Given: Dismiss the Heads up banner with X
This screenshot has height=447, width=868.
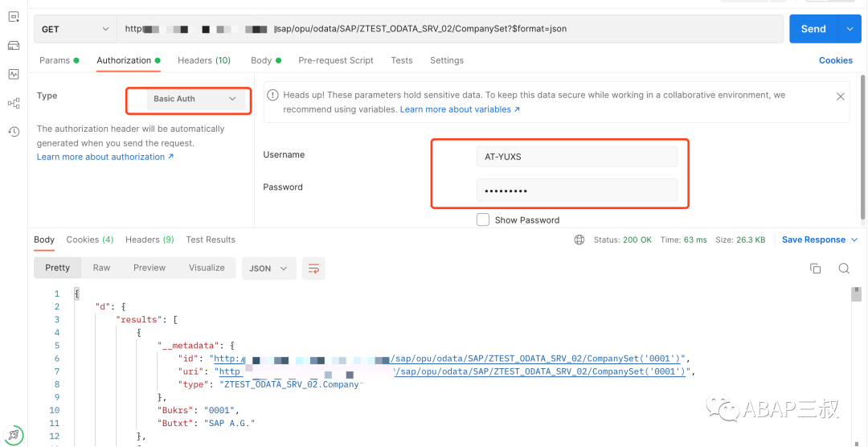Looking at the screenshot, I should (841, 96).
